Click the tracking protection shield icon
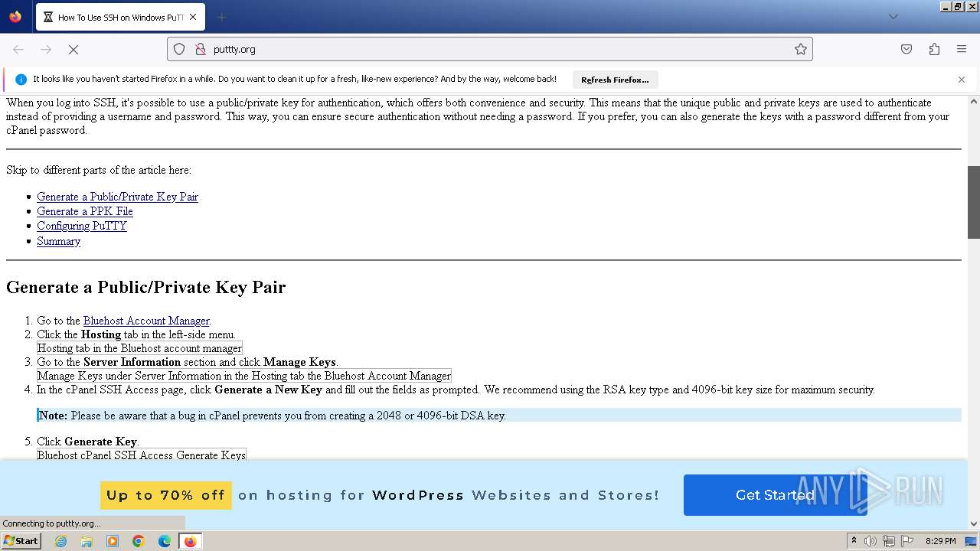The width and height of the screenshot is (980, 551). (x=179, y=49)
